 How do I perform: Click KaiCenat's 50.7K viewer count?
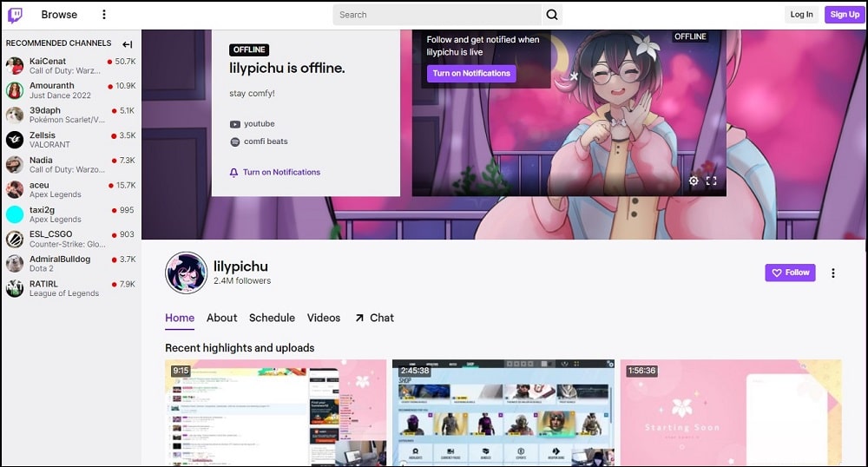125,62
